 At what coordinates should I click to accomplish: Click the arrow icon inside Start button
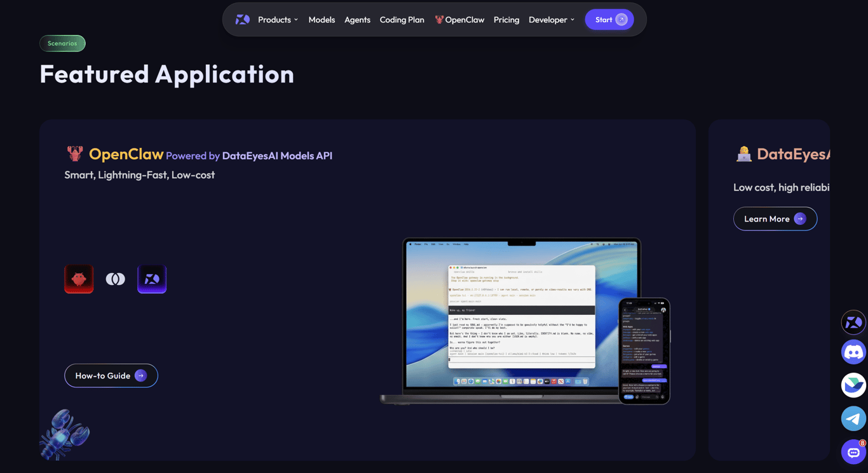(x=621, y=20)
